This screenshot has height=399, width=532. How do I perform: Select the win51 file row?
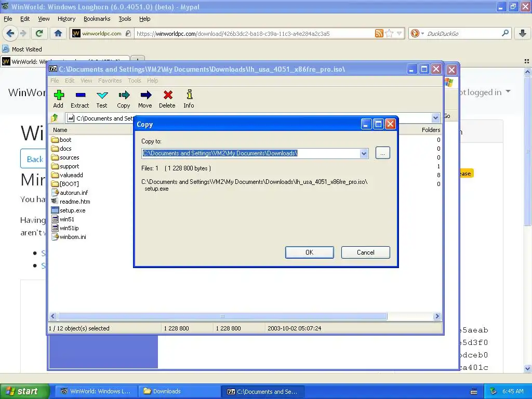[x=63, y=219]
